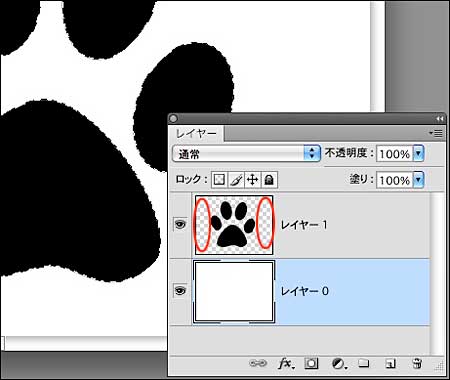This screenshot has height=380, width=450.
Task: Toggle lock image pixels brush icon
Action: click(x=236, y=180)
